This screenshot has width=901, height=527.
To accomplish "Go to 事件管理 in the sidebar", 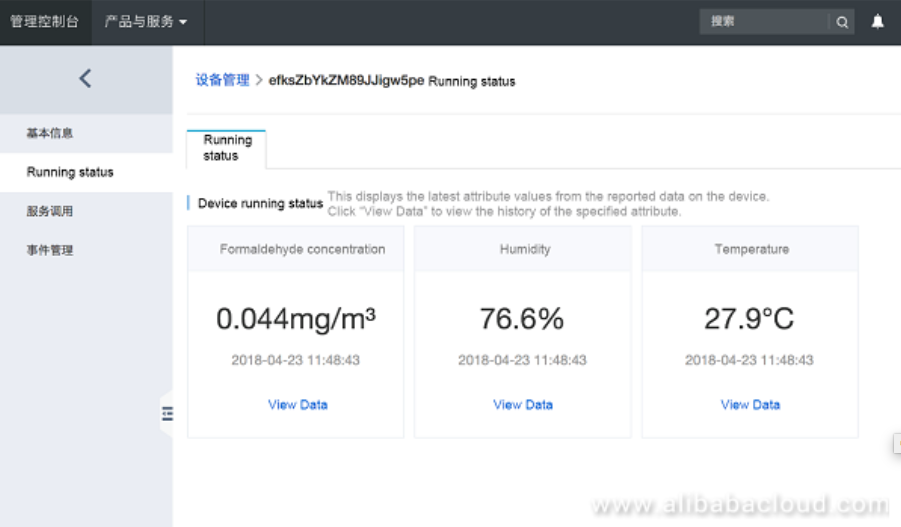I will coord(50,250).
